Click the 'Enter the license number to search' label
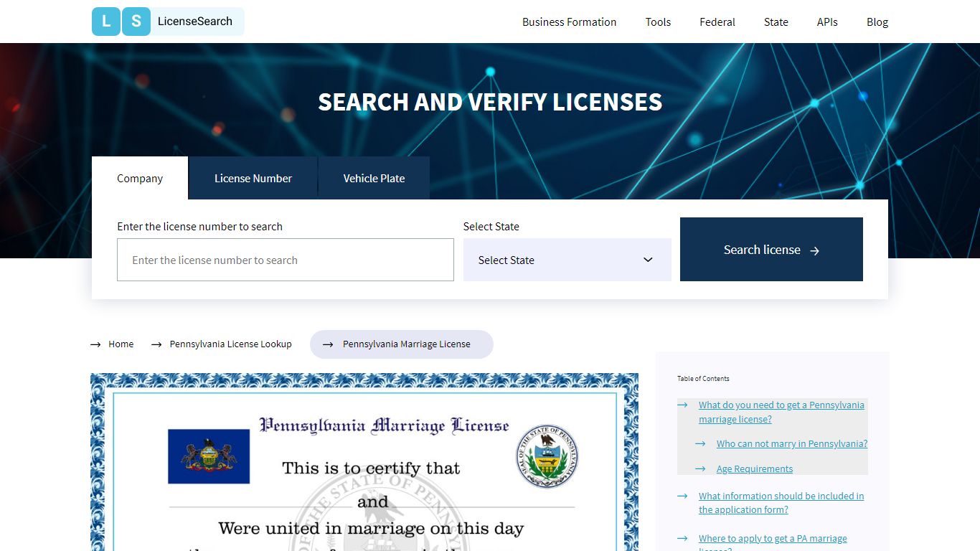 200,227
